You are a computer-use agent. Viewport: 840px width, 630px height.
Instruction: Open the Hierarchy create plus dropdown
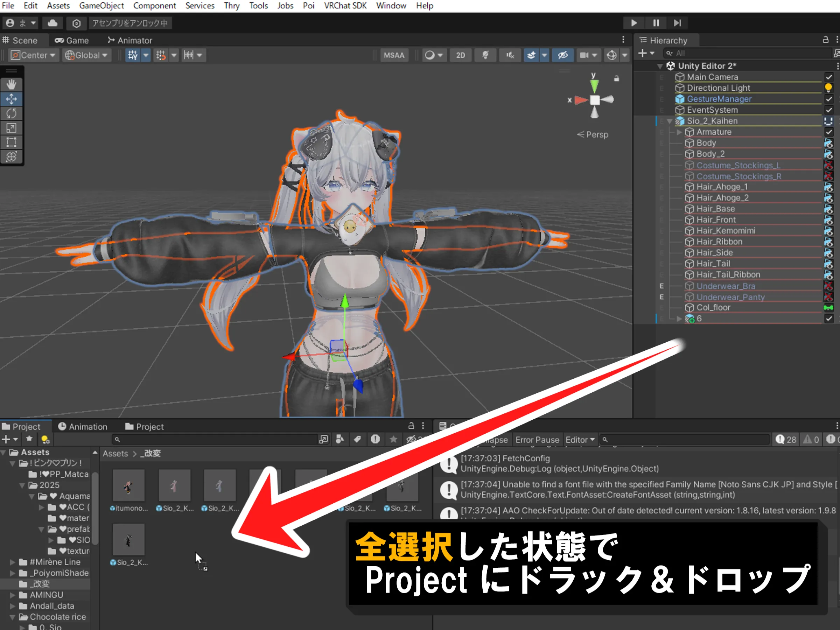click(x=646, y=53)
